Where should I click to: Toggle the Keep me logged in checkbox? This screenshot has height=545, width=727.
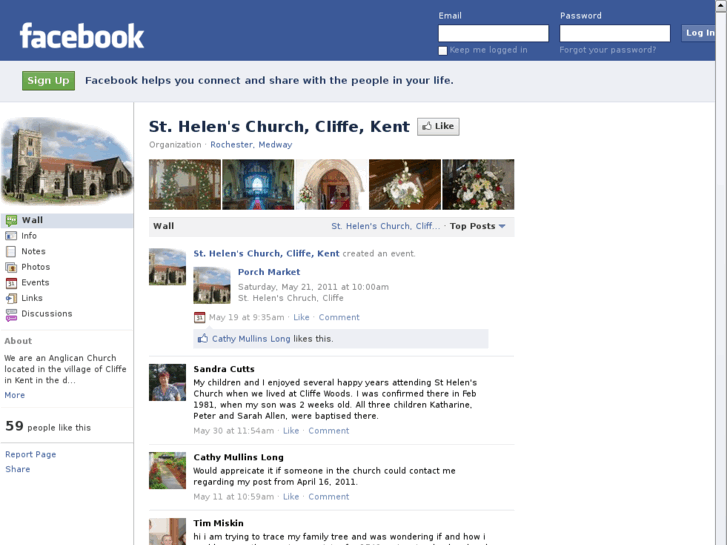(443, 51)
